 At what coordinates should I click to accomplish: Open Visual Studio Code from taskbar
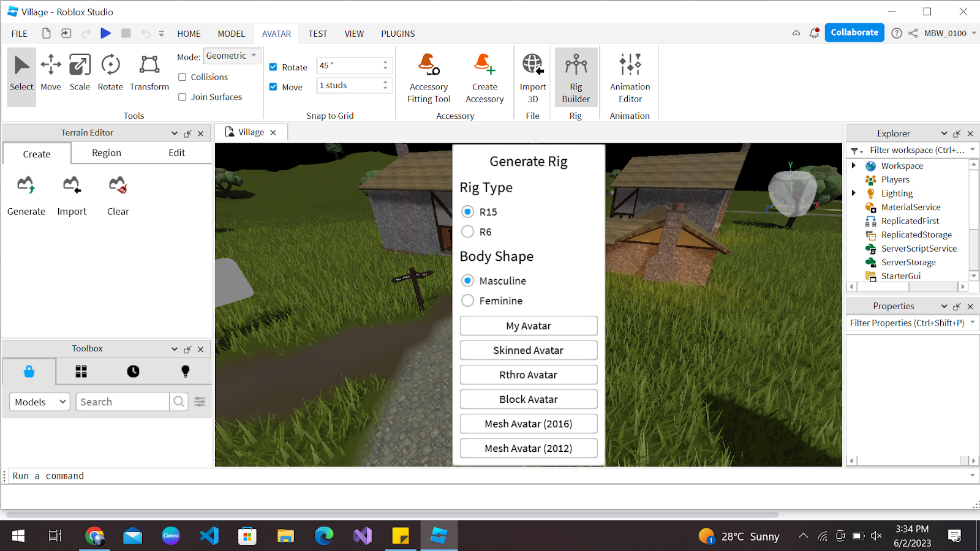(209, 536)
